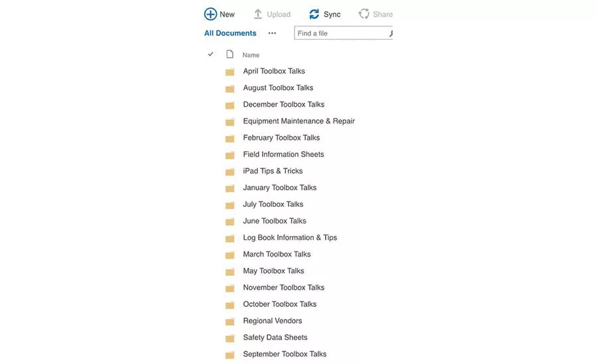Click the Upload arrow icon
Image resolution: width=597 pixels, height=364 pixels.
258,14
